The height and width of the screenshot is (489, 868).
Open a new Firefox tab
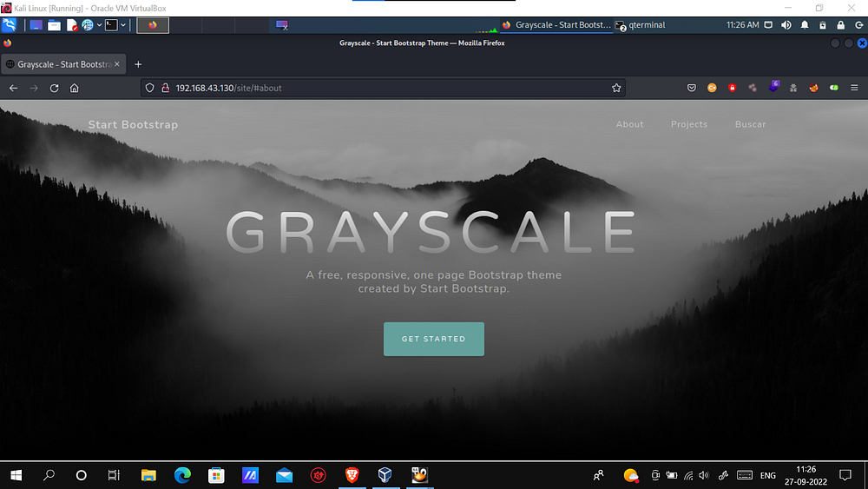click(x=138, y=64)
